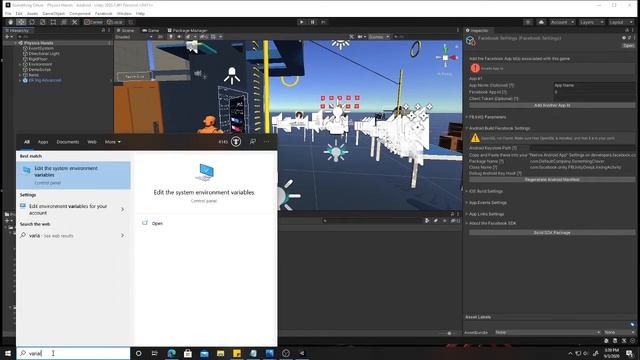Collapse the Physics Hands scene in Hierarchy
The width and height of the screenshot is (640, 360).
pyautogui.click(x=16, y=43)
